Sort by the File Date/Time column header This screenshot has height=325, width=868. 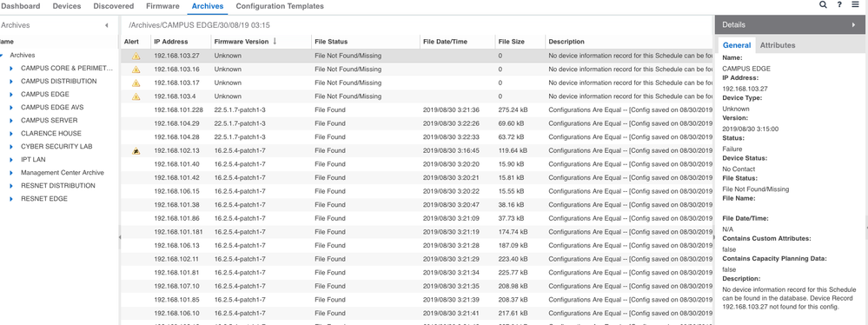(457, 42)
